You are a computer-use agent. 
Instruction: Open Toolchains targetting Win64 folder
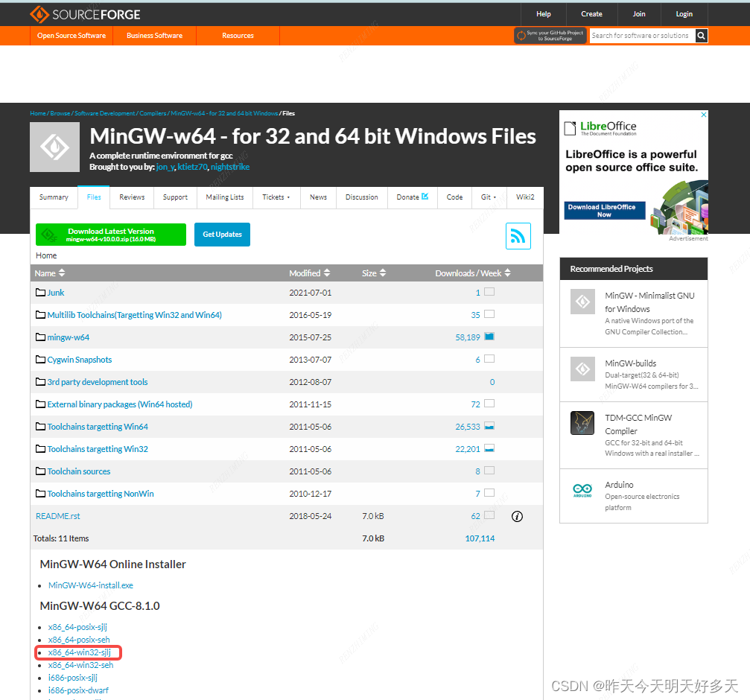click(x=98, y=427)
